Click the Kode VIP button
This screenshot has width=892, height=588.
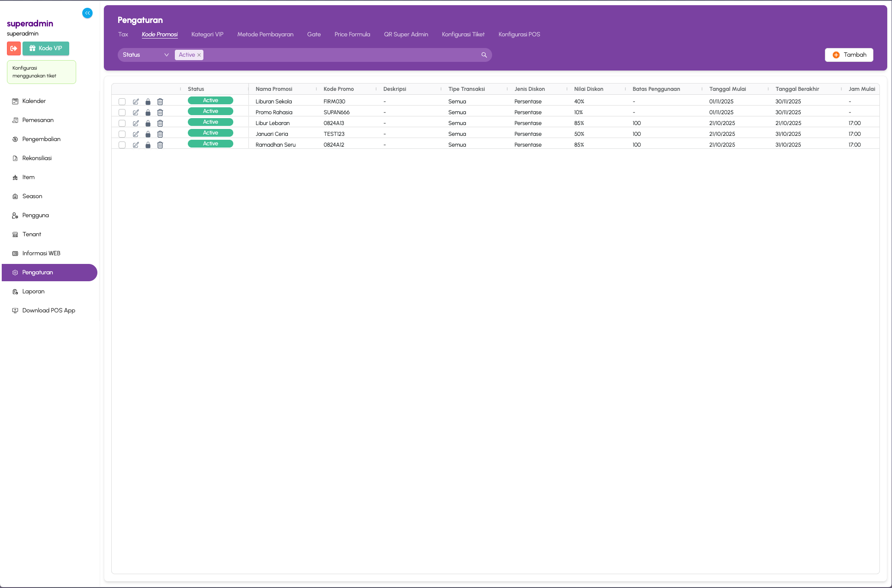(x=46, y=48)
